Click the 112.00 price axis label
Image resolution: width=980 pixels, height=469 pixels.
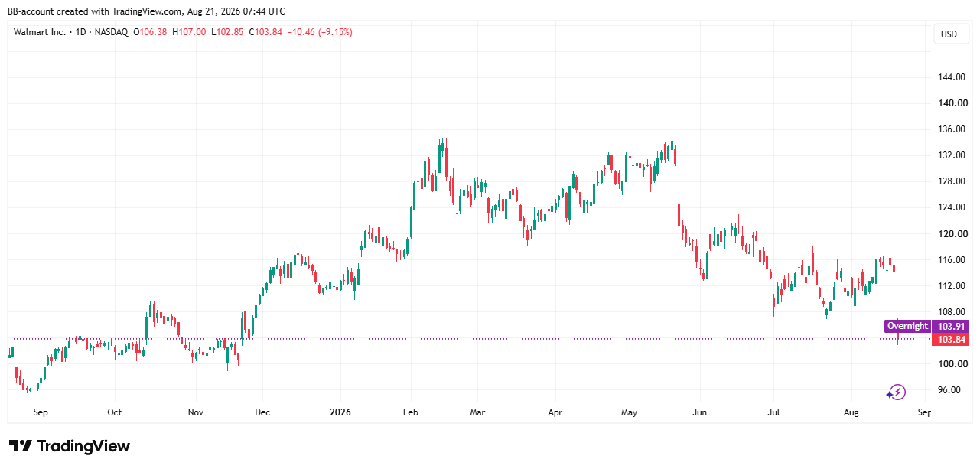951,286
